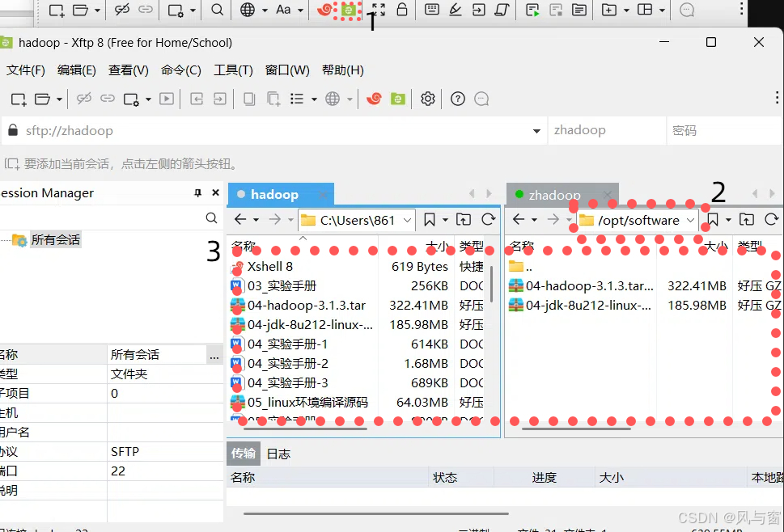Toggle fullscreen icon in Xshell window toolbar
The height and width of the screenshot is (532, 784).
tap(379, 10)
